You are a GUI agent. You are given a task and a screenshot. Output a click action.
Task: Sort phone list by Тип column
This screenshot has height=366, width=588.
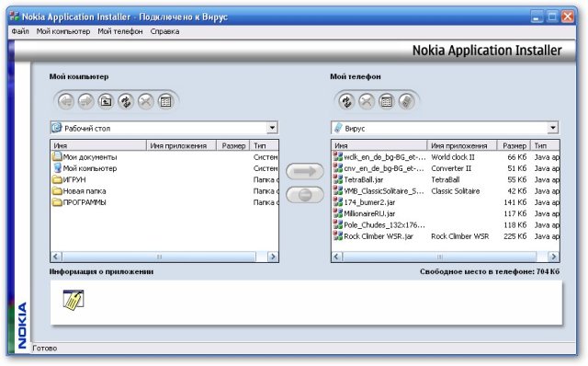(x=545, y=145)
